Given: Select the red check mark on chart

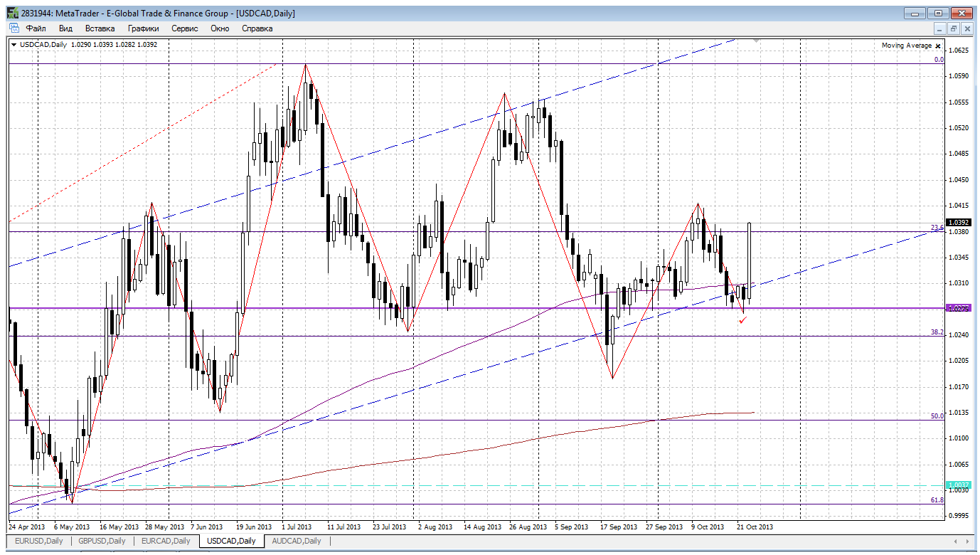Looking at the screenshot, I should pos(743,320).
